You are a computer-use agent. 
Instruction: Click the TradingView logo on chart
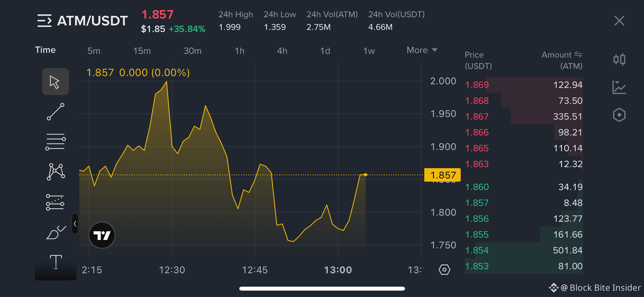(x=102, y=235)
